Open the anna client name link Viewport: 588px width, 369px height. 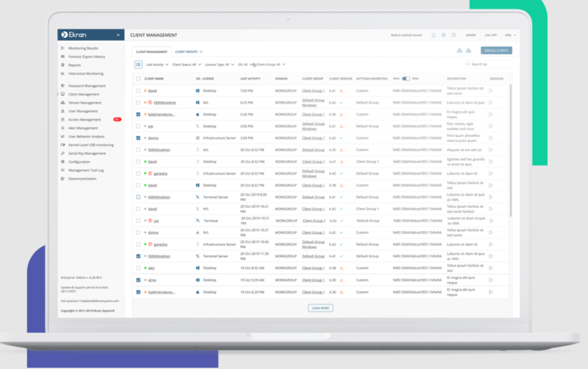click(x=152, y=280)
